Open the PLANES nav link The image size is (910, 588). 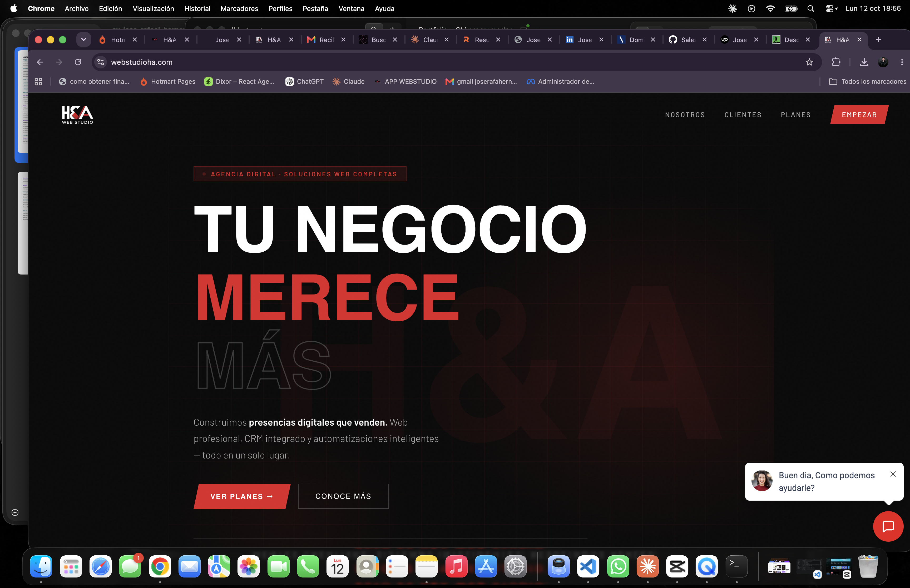point(795,114)
